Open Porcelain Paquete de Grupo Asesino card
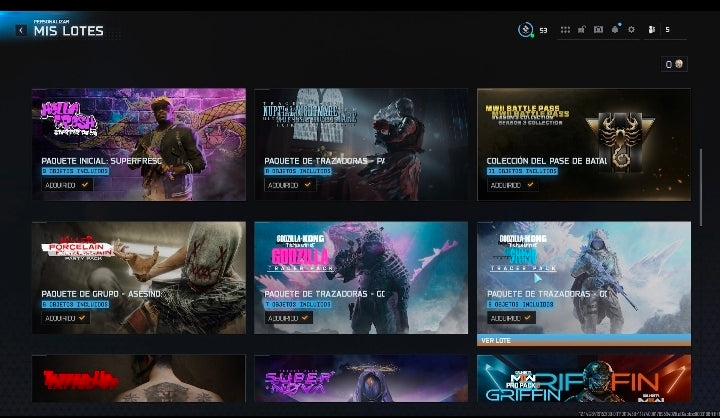The width and height of the screenshot is (720, 418). [x=139, y=277]
